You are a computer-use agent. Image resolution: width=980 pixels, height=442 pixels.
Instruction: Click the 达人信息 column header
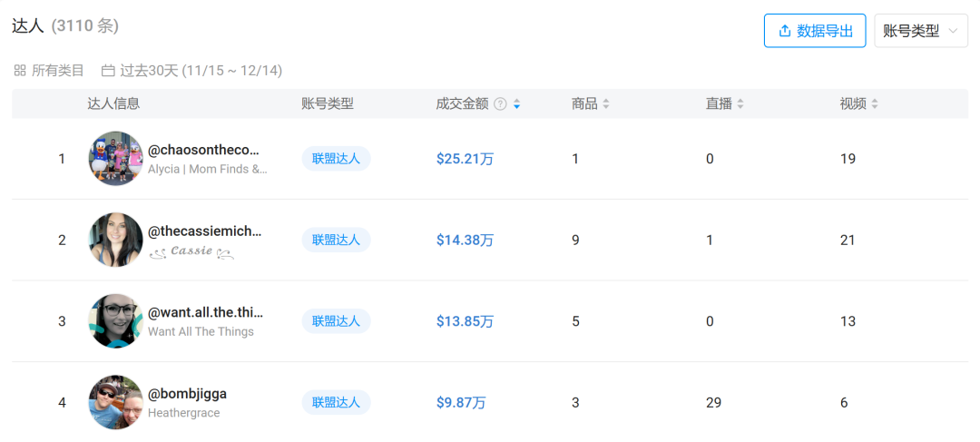click(113, 104)
